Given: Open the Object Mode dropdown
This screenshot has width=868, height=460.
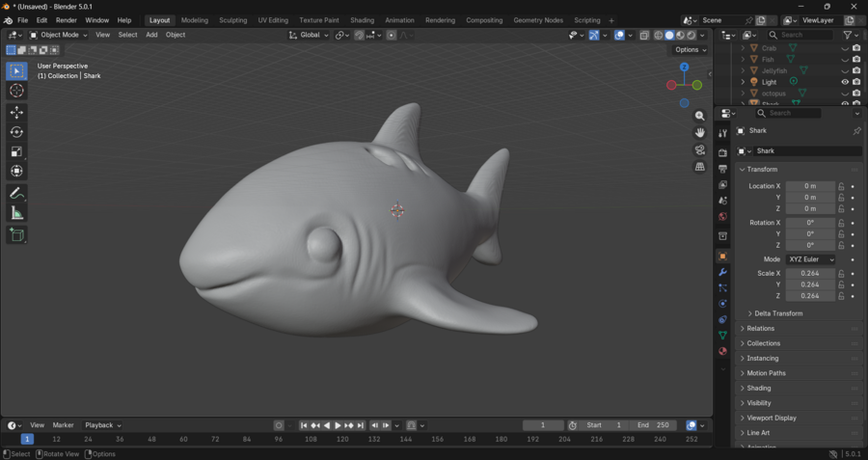Looking at the screenshot, I should click(x=59, y=35).
